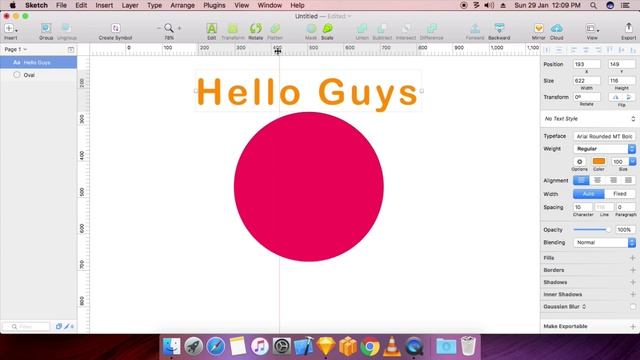Flip the layer horizontally
This screenshot has width=640, height=360.
click(615, 97)
